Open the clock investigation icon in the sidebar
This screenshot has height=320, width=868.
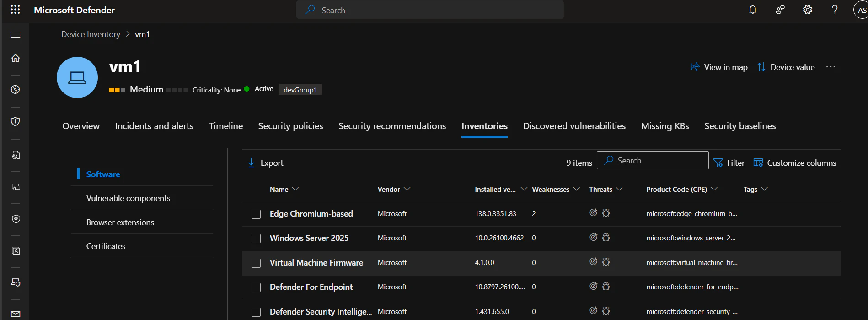[x=16, y=89]
